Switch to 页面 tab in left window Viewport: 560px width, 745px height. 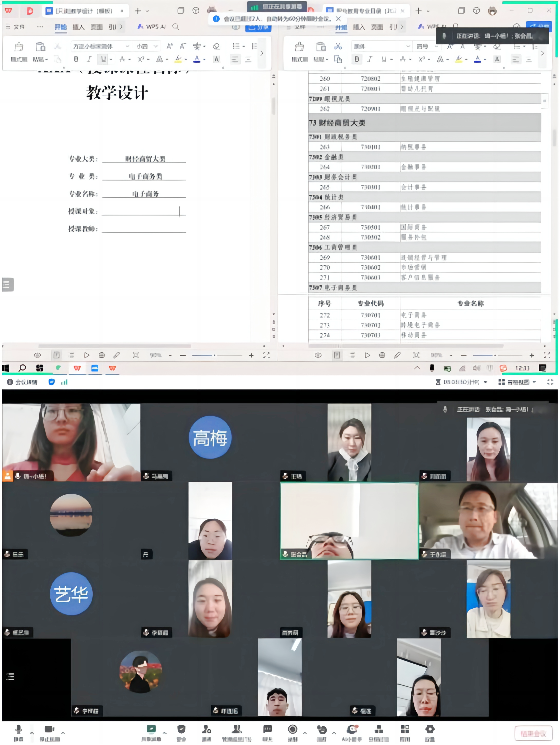click(96, 27)
